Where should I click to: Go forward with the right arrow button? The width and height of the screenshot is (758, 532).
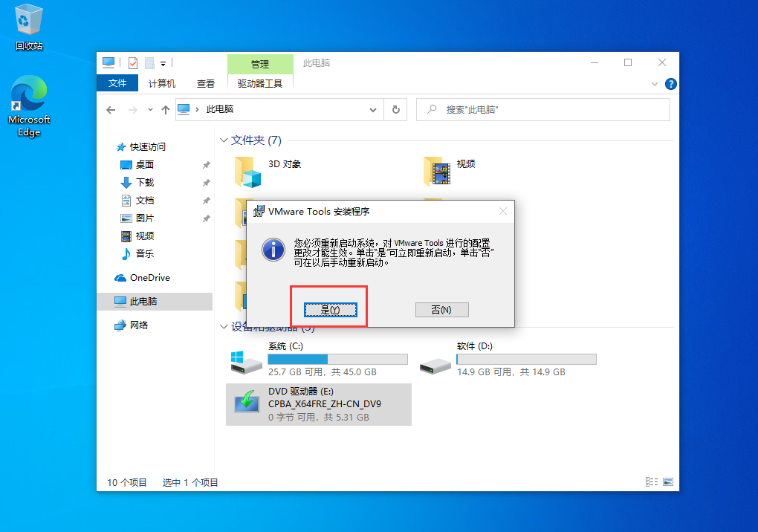click(x=132, y=110)
